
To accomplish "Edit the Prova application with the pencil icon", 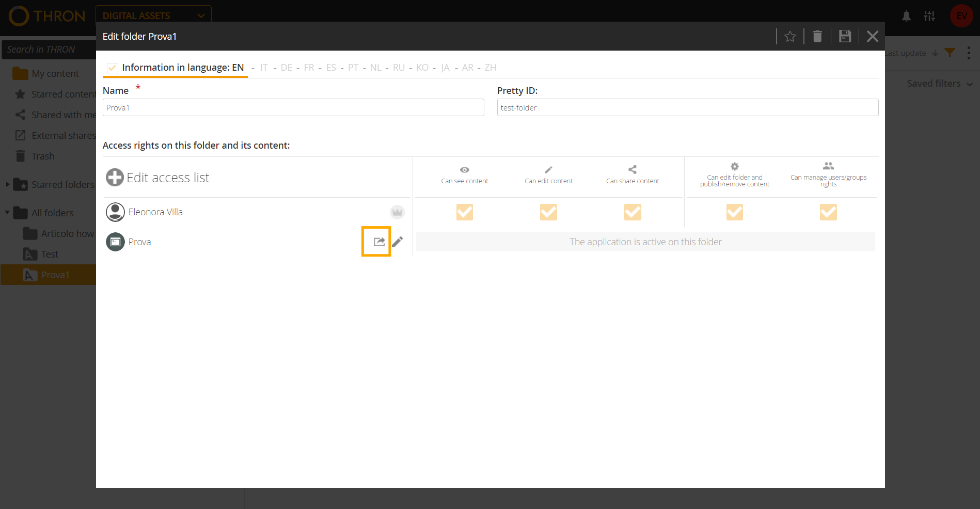I will (397, 242).
